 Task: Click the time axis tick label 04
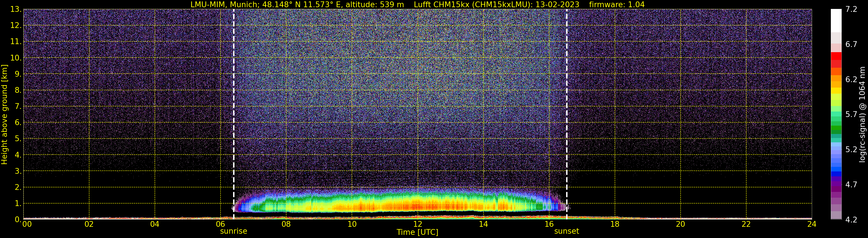(155, 224)
